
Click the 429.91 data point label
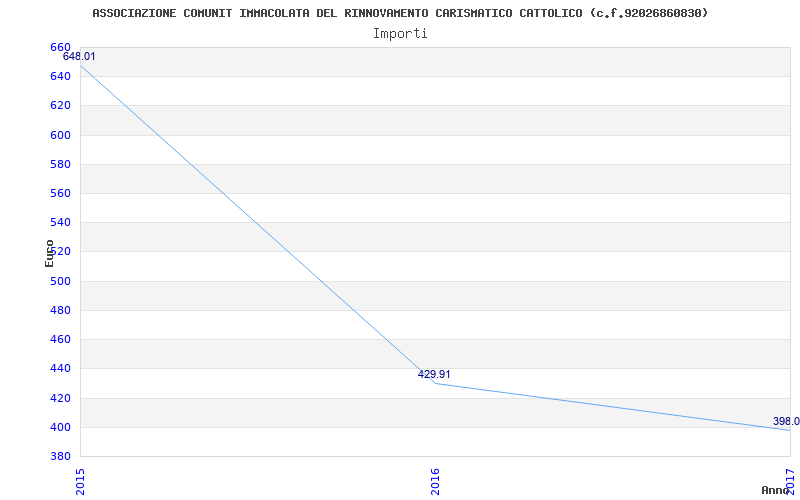pyautogui.click(x=434, y=374)
